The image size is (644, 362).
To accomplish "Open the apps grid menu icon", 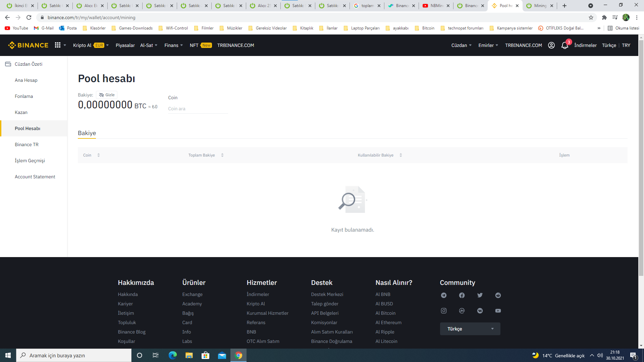I will pos(58,45).
